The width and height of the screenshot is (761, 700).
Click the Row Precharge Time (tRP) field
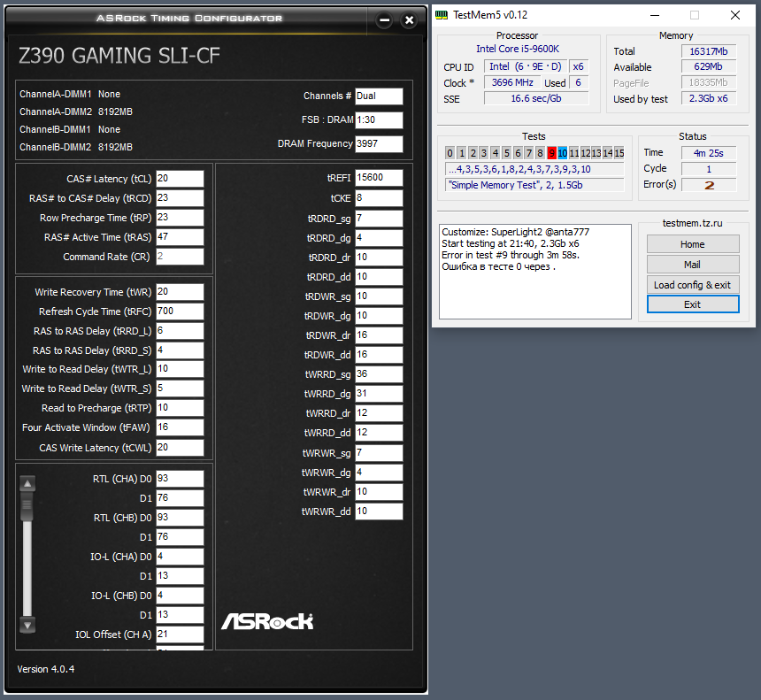180,218
